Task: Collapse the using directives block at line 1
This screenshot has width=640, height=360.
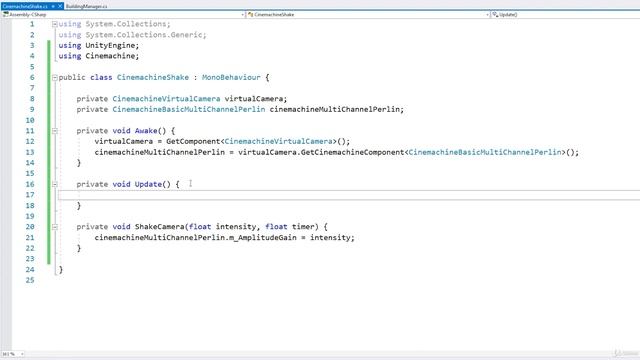Action: coord(55,24)
